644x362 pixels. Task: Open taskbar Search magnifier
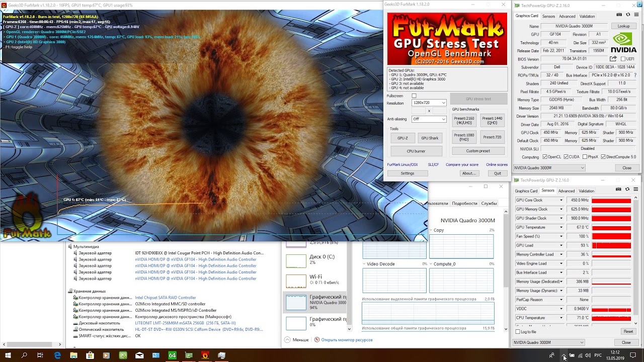24,355
